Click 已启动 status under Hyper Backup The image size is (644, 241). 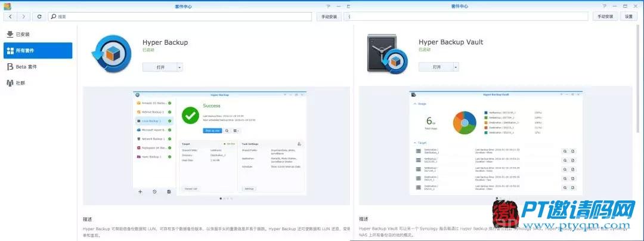147,50
